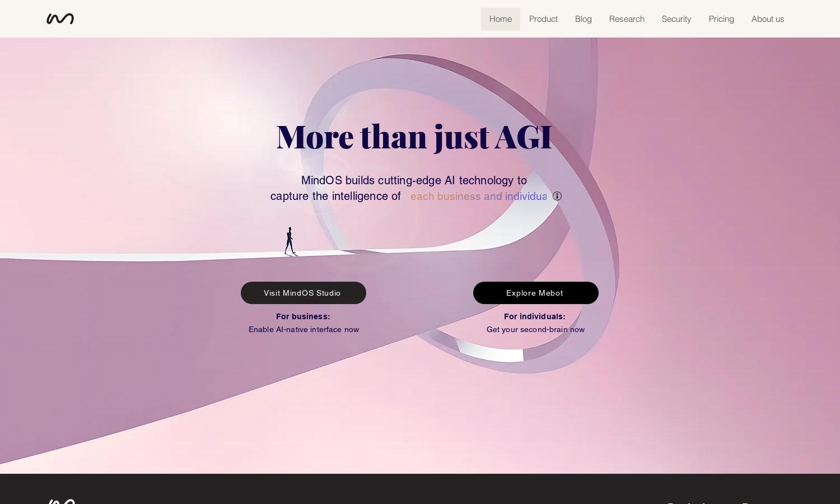Click "MindOS builds cutting-edge AI technology to" line
This screenshot has width=840, height=504.
pyautogui.click(x=414, y=180)
